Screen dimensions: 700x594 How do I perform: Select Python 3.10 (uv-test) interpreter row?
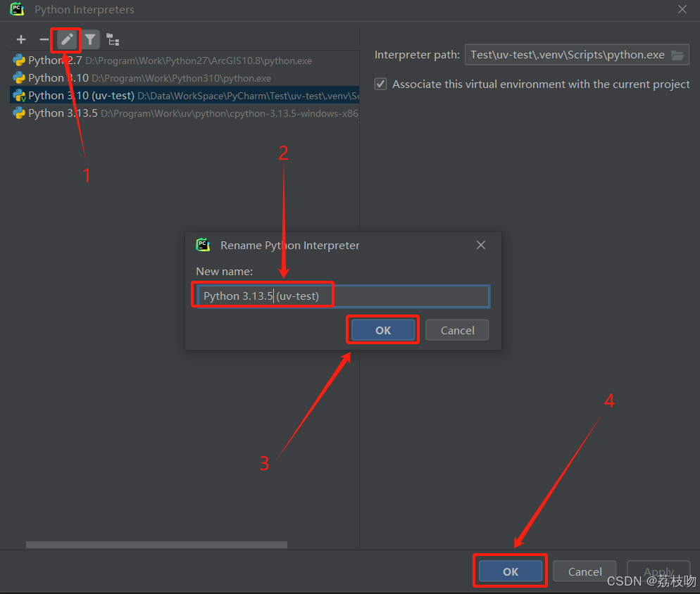(x=185, y=96)
